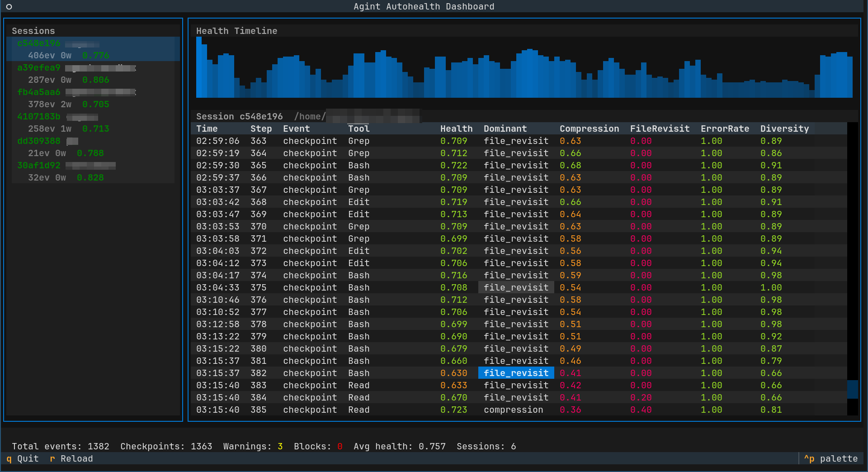The width and height of the screenshot is (868, 472).
Task: Sort the table by the Health column header
Action: 456,129
